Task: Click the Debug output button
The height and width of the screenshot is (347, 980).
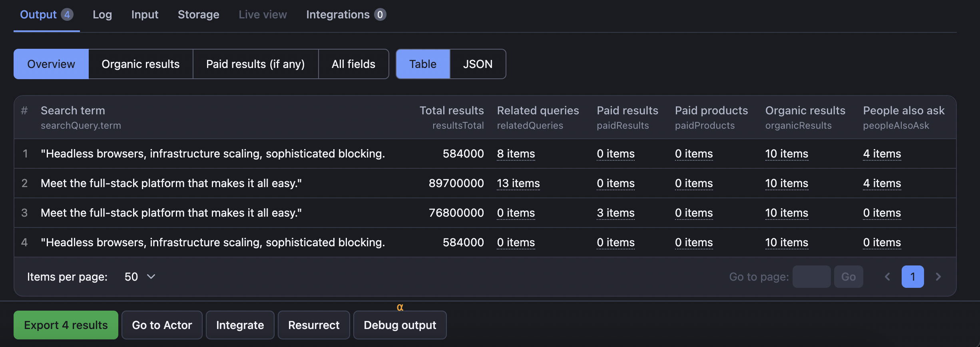Action: coord(400,325)
